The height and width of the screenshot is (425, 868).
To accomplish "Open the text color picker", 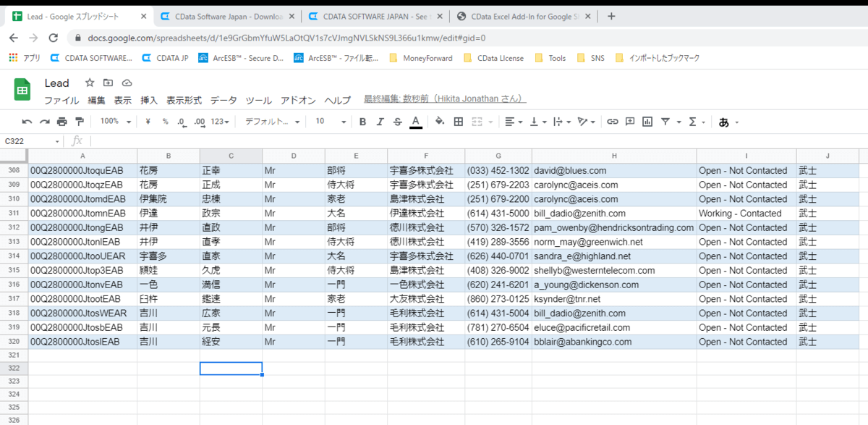I will pyautogui.click(x=415, y=122).
